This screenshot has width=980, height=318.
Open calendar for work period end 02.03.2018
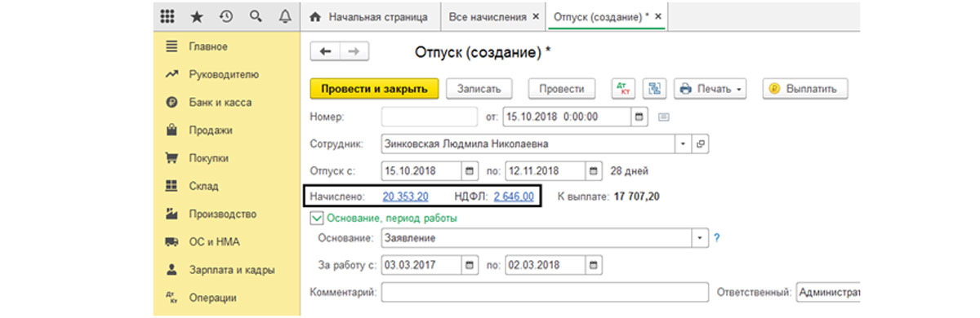[593, 266]
